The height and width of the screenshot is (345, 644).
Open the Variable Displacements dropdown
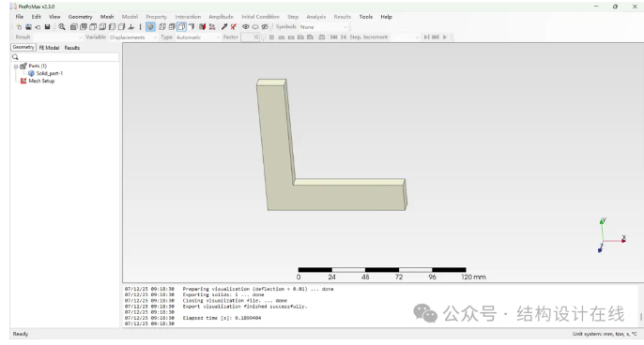[133, 37]
